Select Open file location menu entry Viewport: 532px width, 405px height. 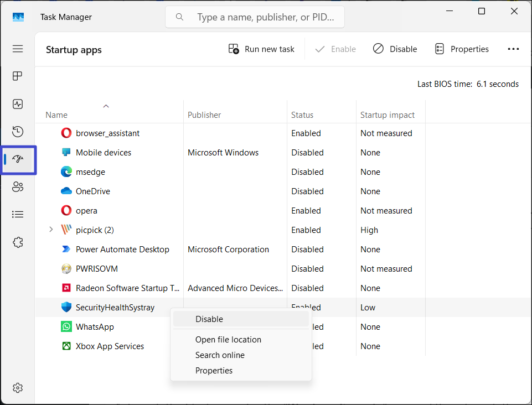tap(228, 340)
